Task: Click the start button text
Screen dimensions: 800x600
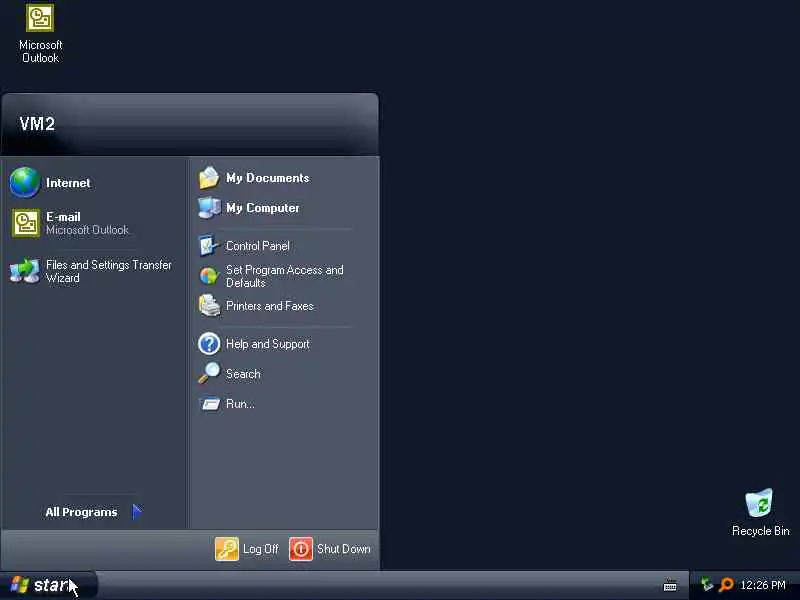Action: point(53,585)
